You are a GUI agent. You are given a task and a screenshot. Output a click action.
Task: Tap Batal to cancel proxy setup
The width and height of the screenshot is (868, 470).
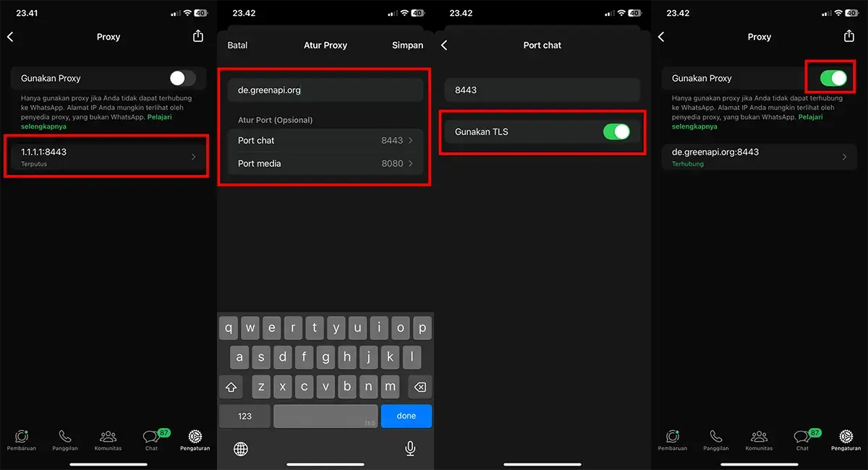237,45
